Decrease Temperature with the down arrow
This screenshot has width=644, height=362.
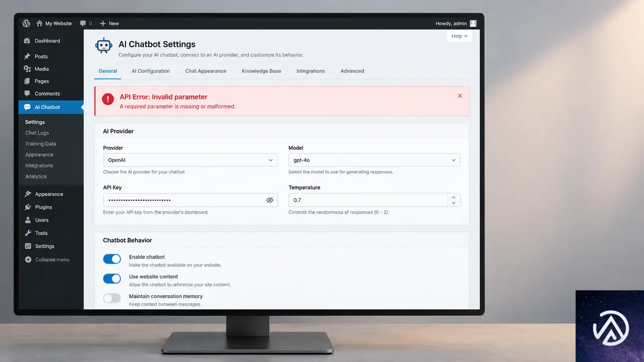pyautogui.click(x=454, y=203)
